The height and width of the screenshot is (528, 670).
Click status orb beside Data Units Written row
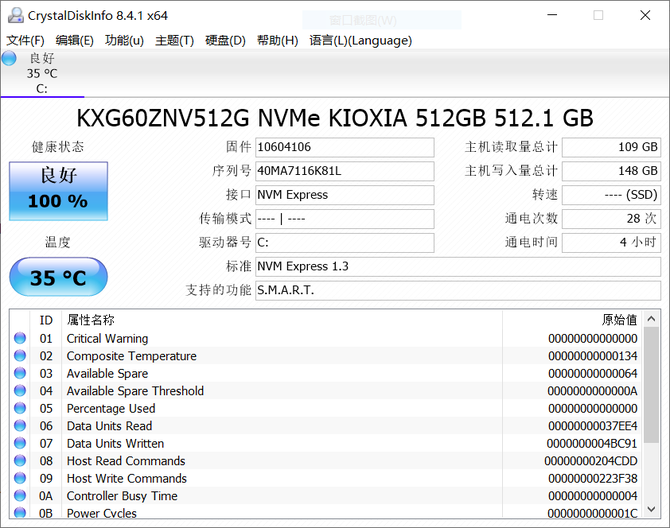click(20, 444)
